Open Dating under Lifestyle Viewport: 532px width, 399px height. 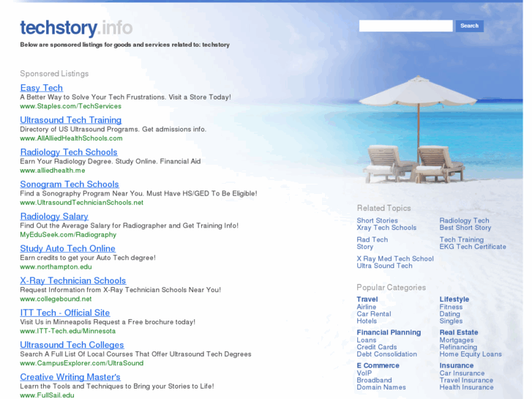click(x=450, y=314)
